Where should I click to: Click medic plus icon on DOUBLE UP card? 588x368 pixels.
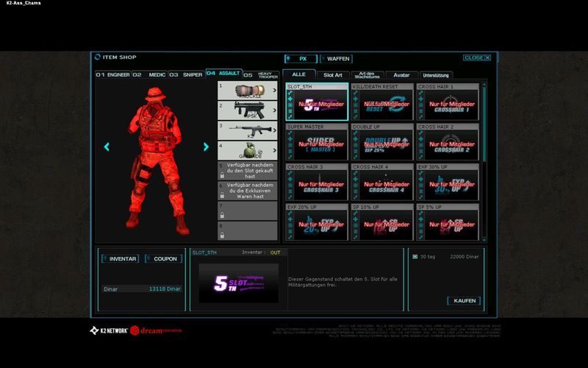coord(356,139)
